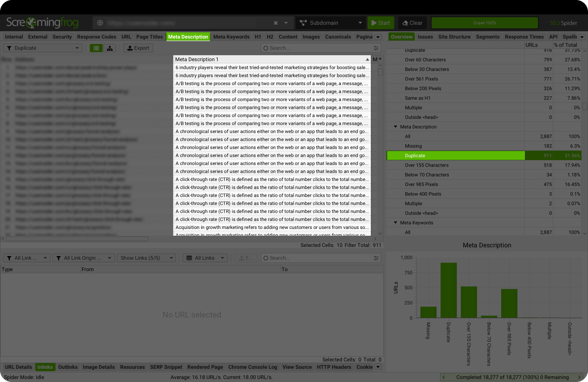This screenshot has height=382, width=588.
Task: Select Over 155 Characters row
Action: click(484, 165)
